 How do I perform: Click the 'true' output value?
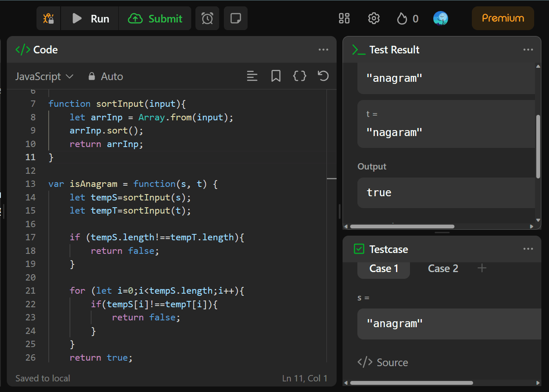coord(379,193)
